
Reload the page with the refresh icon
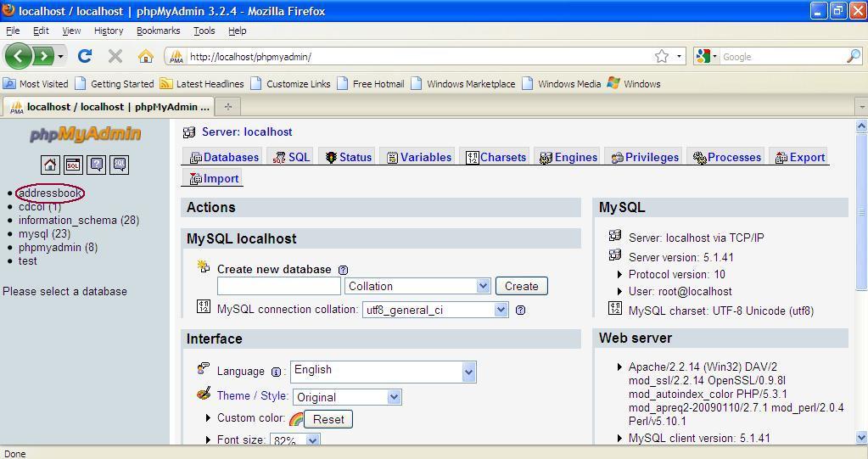(85, 56)
